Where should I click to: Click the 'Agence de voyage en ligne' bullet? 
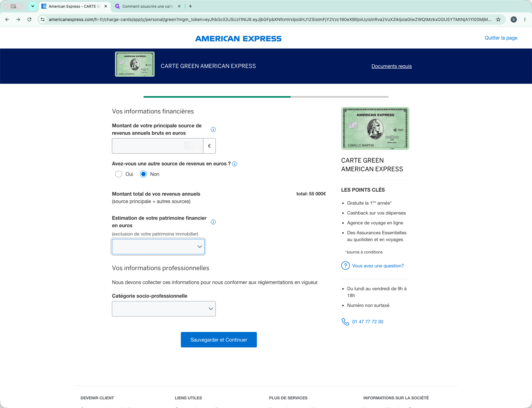[x=375, y=223]
